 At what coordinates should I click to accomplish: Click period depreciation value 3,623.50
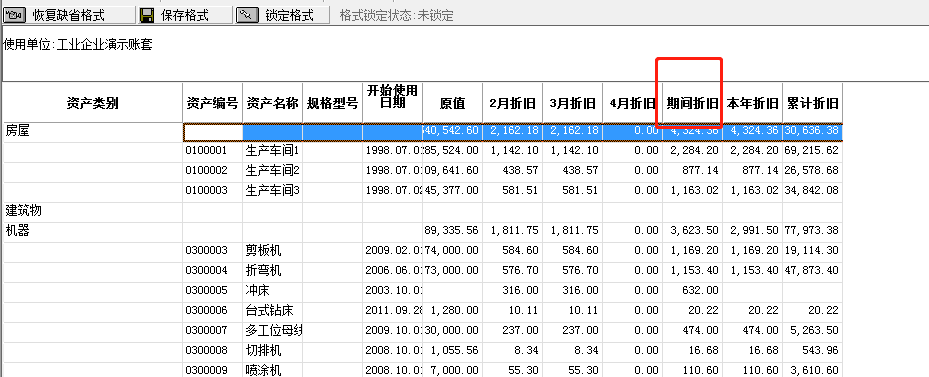tap(694, 231)
